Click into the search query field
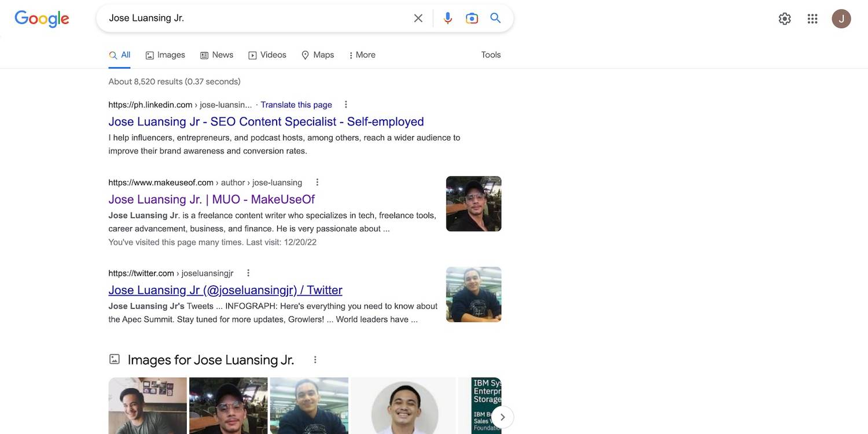This screenshot has width=868, height=434. point(255,18)
